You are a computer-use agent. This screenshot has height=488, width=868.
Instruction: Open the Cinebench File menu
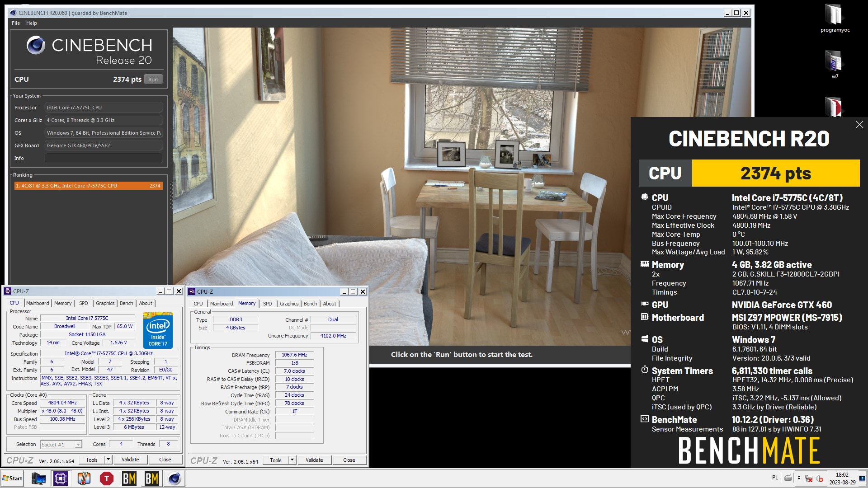point(16,23)
